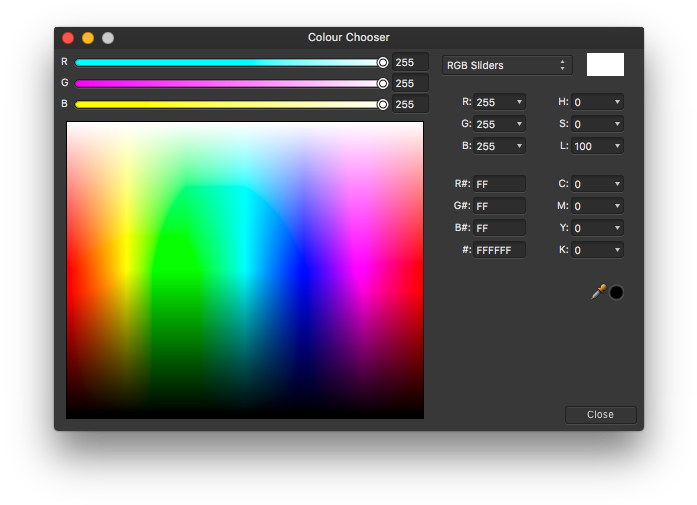Open the L lightness value dropdown
Viewport: 697px width, 505px height.
617,146
